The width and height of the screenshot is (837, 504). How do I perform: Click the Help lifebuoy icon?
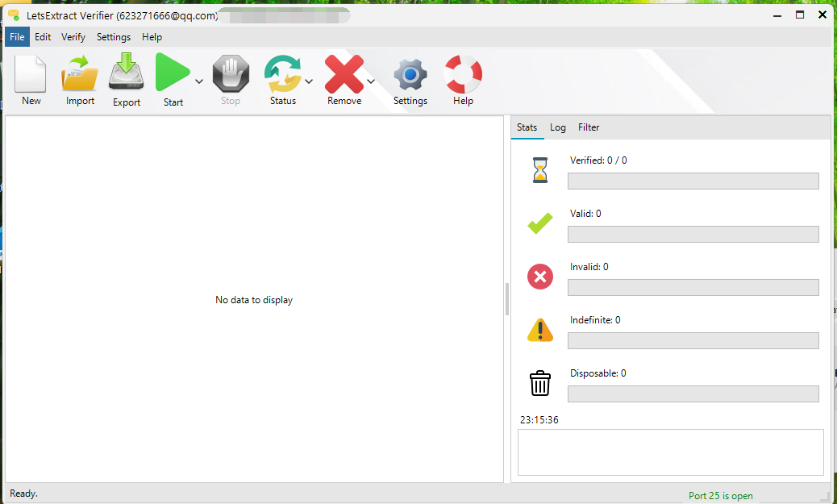(x=463, y=74)
